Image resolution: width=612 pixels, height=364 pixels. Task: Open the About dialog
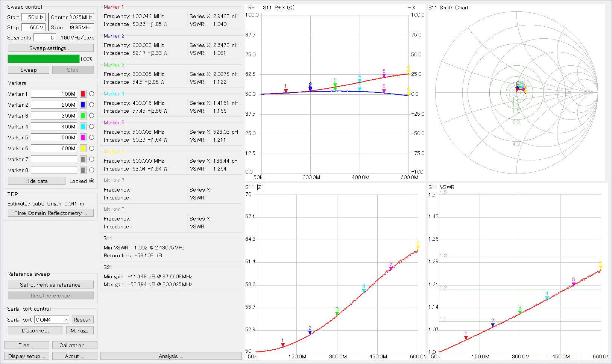(75, 356)
